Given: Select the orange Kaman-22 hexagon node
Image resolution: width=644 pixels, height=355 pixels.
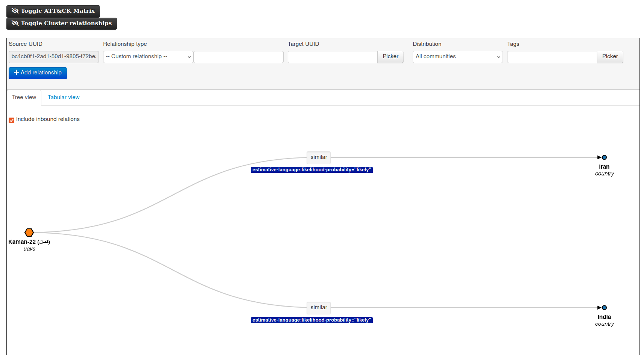Looking at the screenshot, I should coord(29,232).
